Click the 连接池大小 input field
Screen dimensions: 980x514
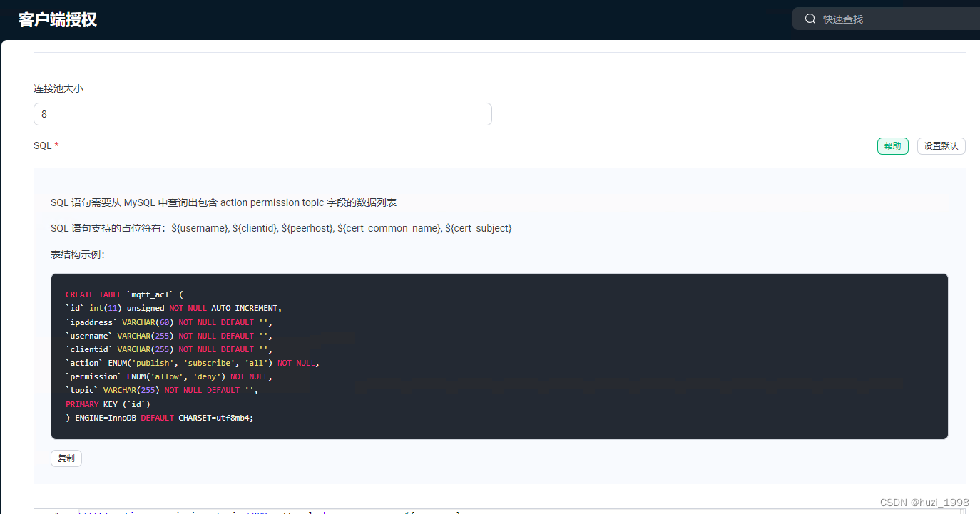pyautogui.click(x=262, y=114)
